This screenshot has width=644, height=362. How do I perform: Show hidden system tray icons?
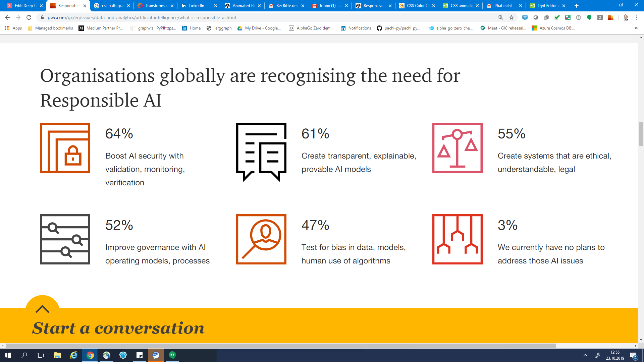(585, 355)
